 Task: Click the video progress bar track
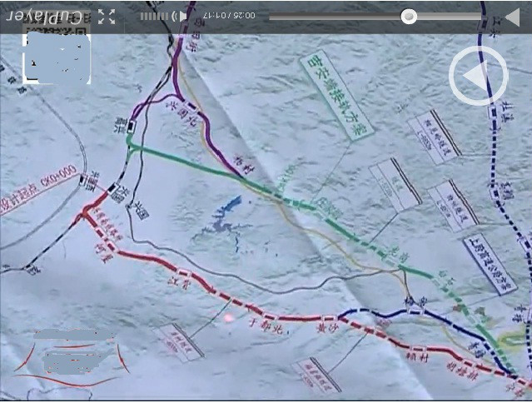[x=375, y=17]
